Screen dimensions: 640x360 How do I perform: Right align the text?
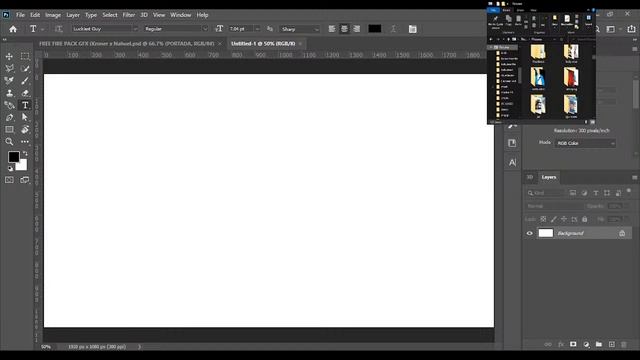pyautogui.click(x=357, y=29)
